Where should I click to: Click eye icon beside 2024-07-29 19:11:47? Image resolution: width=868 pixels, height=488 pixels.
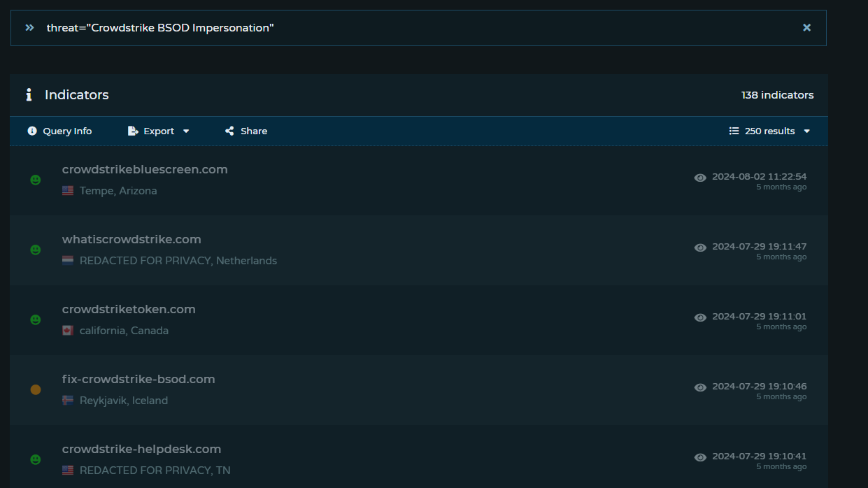coord(700,247)
